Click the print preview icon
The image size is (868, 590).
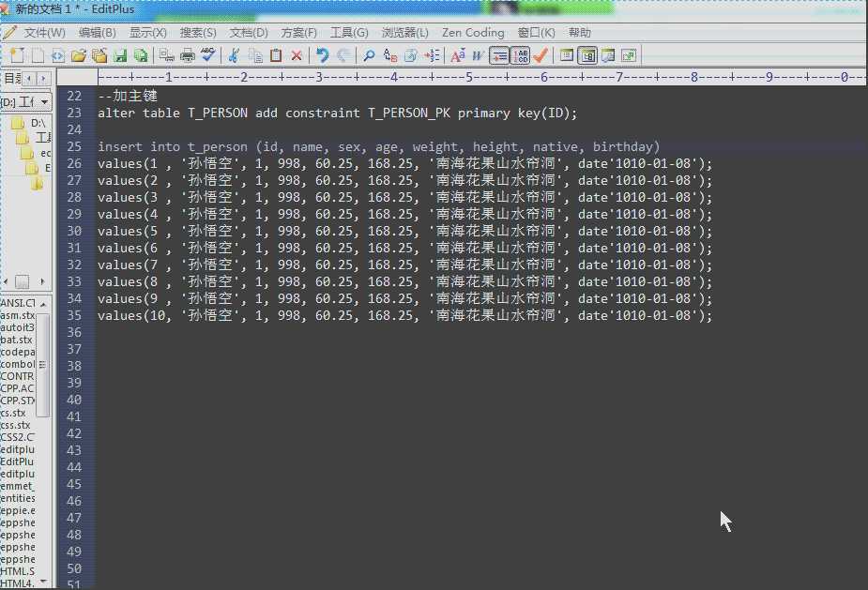[x=166, y=55]
